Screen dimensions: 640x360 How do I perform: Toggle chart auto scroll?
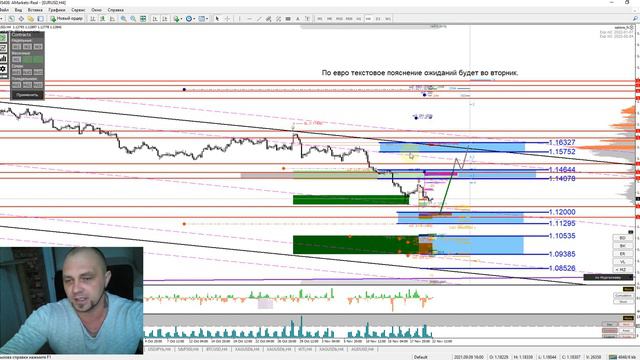155,19
